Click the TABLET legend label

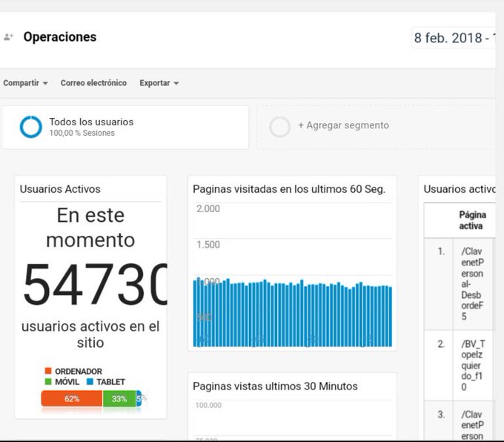110,382
